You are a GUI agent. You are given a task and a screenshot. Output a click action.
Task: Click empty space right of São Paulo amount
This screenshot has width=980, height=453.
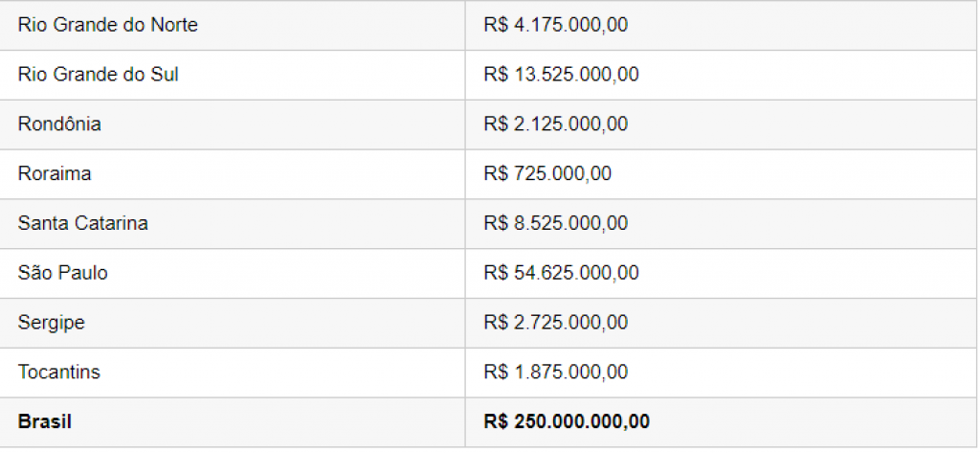pos(806,273)
